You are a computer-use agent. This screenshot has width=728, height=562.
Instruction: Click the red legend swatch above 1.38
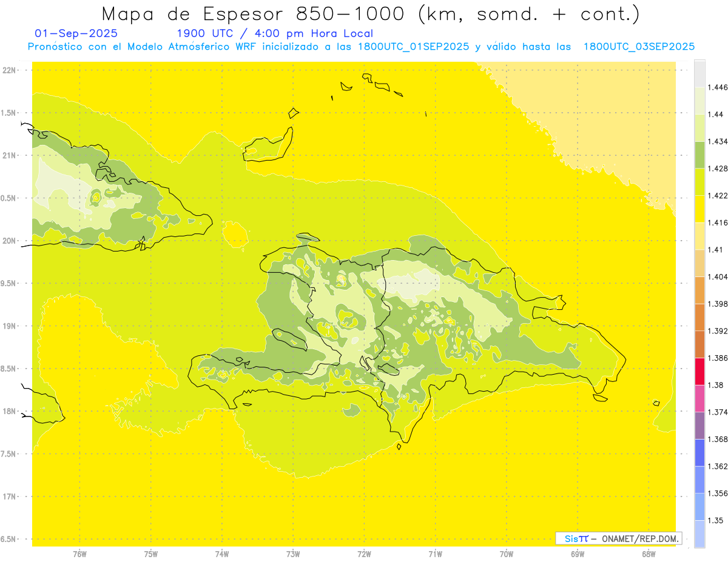tap(699, 371)
